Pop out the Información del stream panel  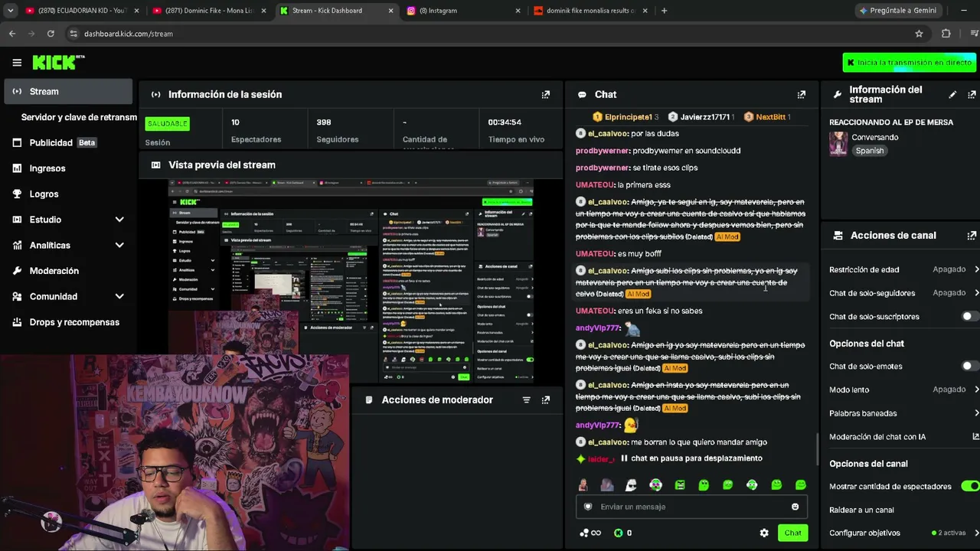pyautogui.click(x=972, y=94)
